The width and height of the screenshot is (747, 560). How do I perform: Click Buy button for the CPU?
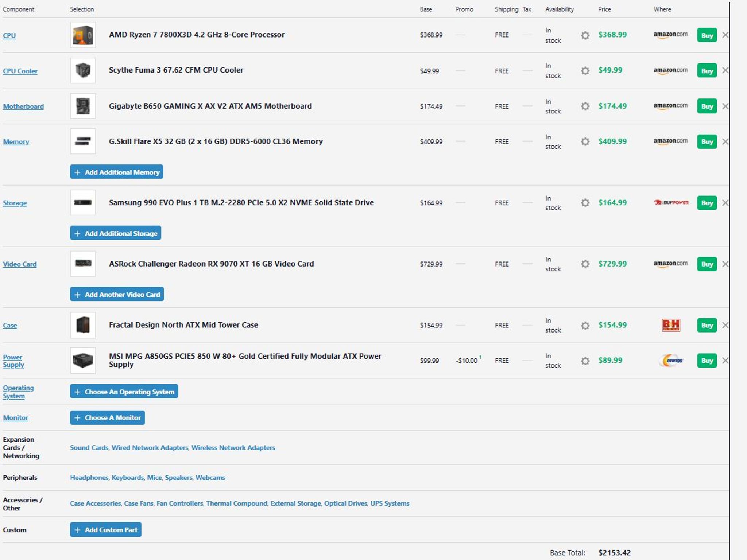707,35
